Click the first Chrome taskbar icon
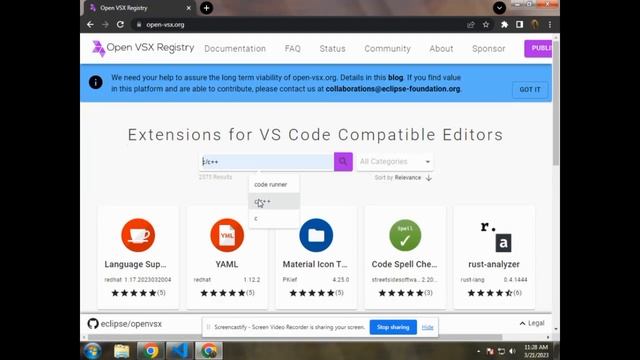This screenshot has height=360, width=640. (150, 351)
